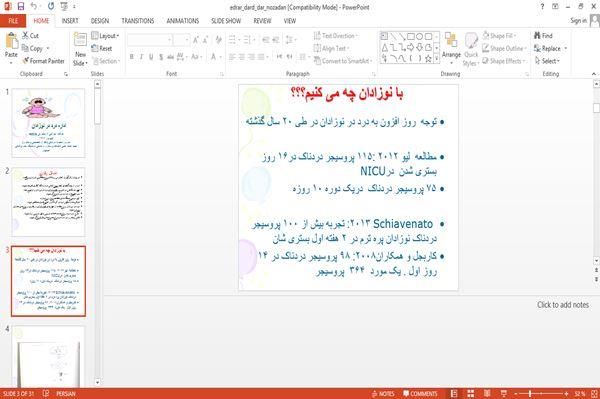Screen dimensions: 600x399
Task: Toggle Bold formatting
Action: 131,57
